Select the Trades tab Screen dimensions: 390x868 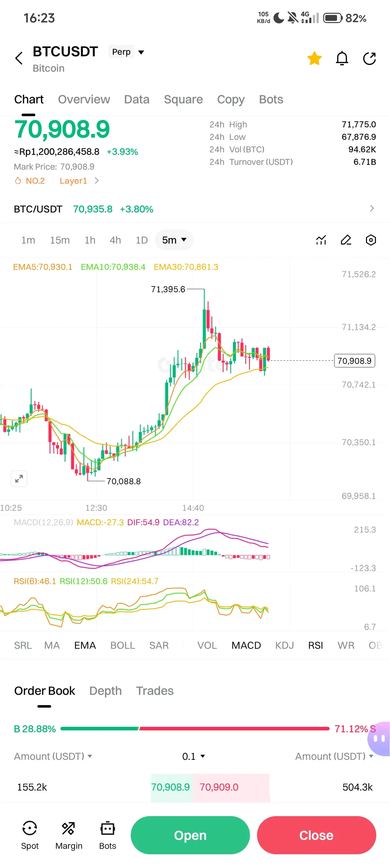[x=154, y=691]
